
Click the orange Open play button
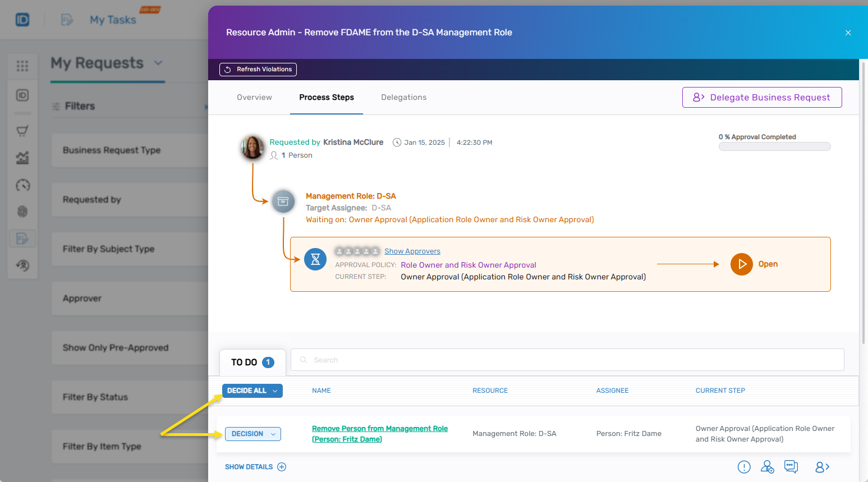pyautogui.click(x=741, y=264)
